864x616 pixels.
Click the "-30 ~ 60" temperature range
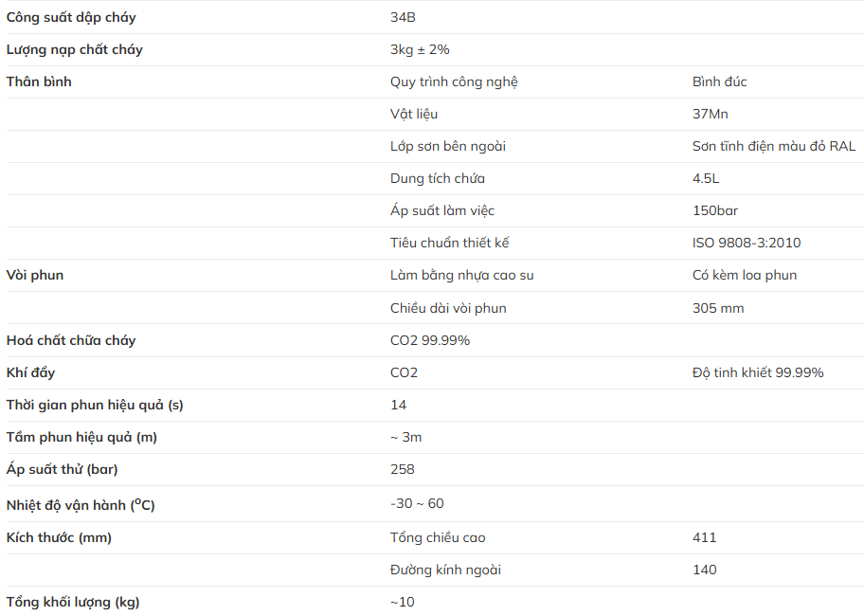click(417, 503)
